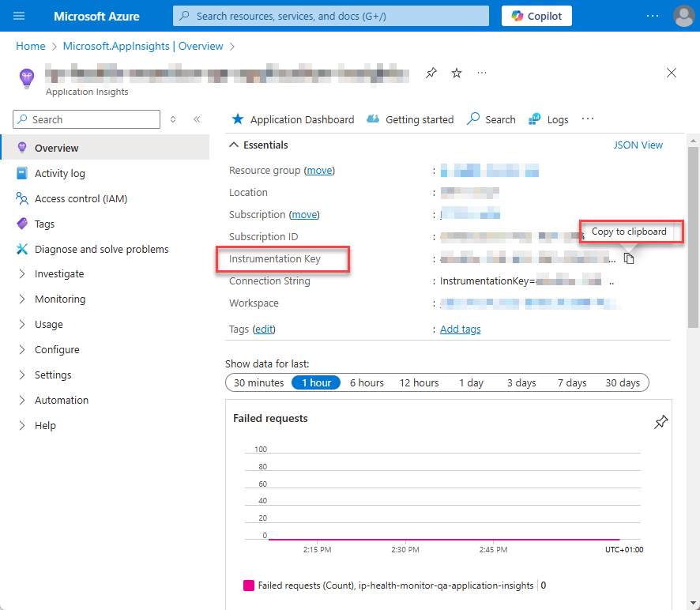
Task: Click the Failed requests pink legend swatch
Action: [249, 586]
